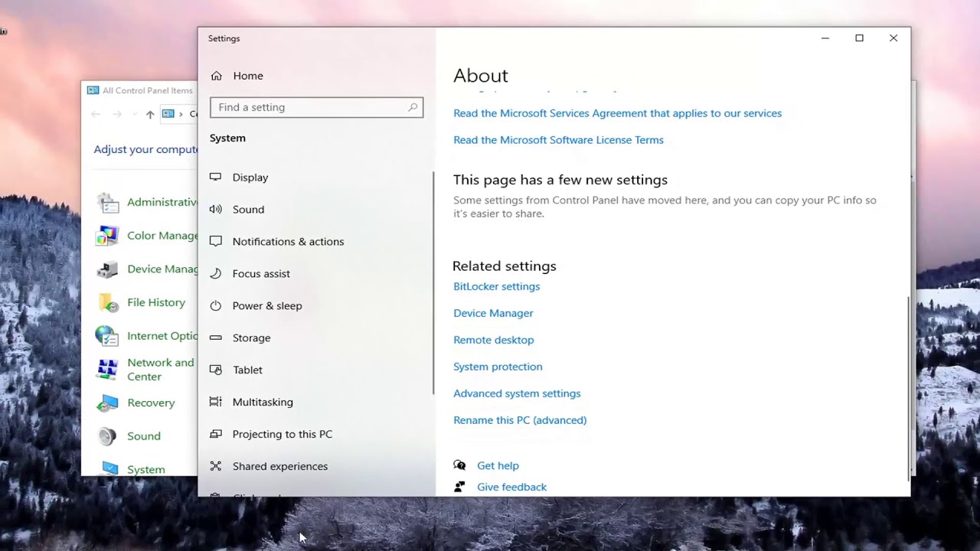The height and width of the screenshot is (551, 980).
Task: Click File History label in Control Panel
Action: [x=156, y=302]
